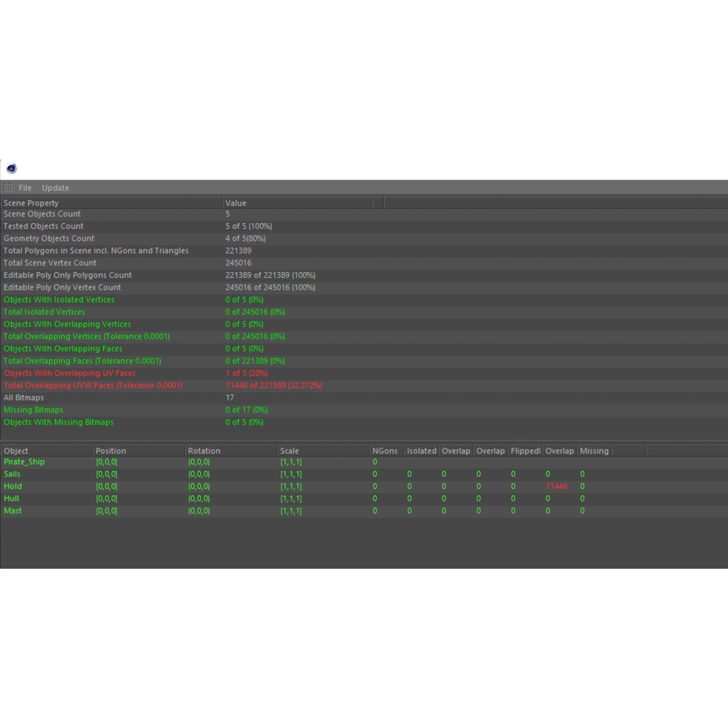728x728 pixels.
Task: Open the Update menu
Action: (x=55, y=188)
